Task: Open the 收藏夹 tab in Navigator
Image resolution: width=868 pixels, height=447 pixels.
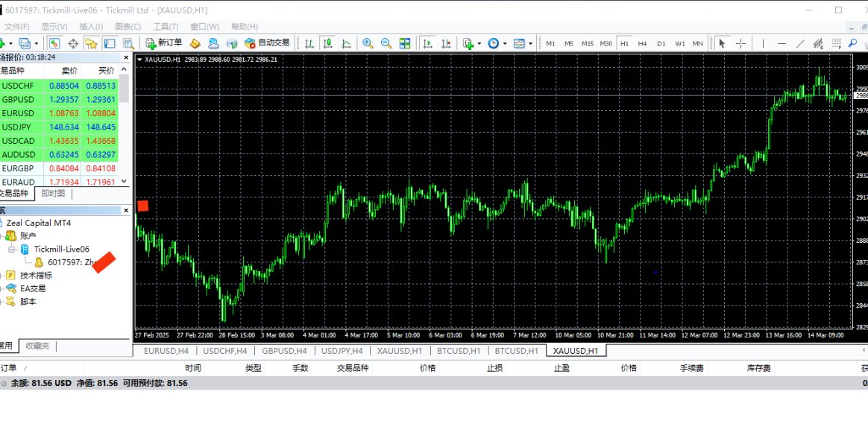Action: pyautogui.click(x=37, y=346)
